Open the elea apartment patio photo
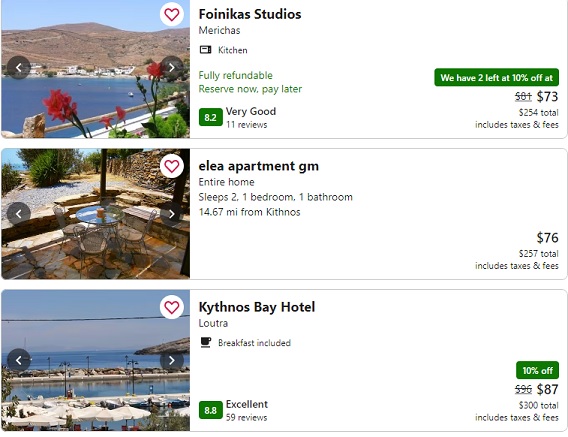The width and height of the screenshot is (568, 437). tap(96, 214)
